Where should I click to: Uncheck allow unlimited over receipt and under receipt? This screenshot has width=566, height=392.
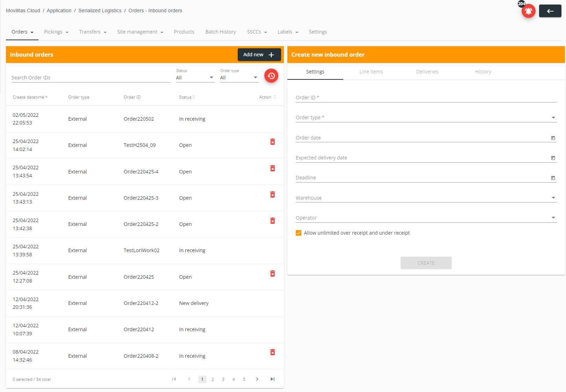[298, 233]
